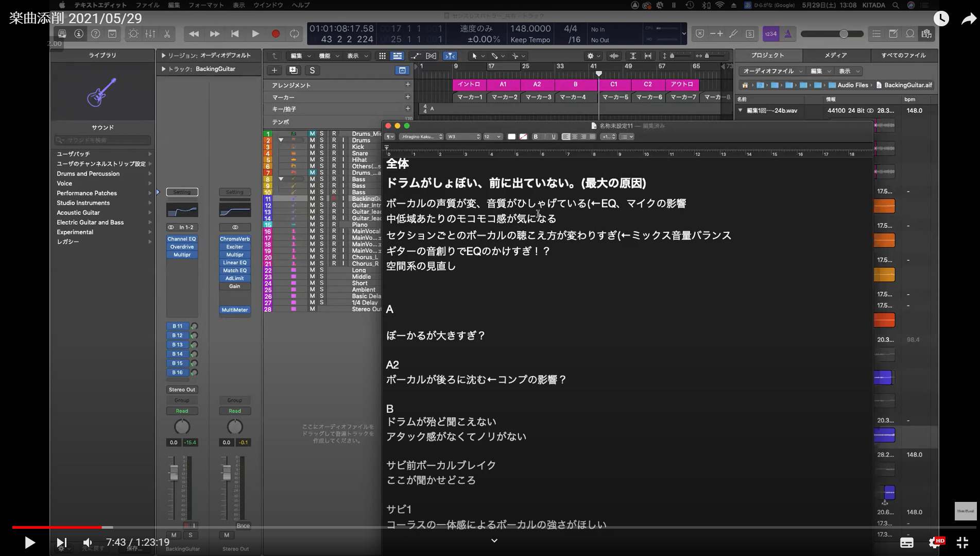The height and width of the screenshot is (556, 980).
Task: Toggle the Show Automation icon
Action: click(416, 56)
